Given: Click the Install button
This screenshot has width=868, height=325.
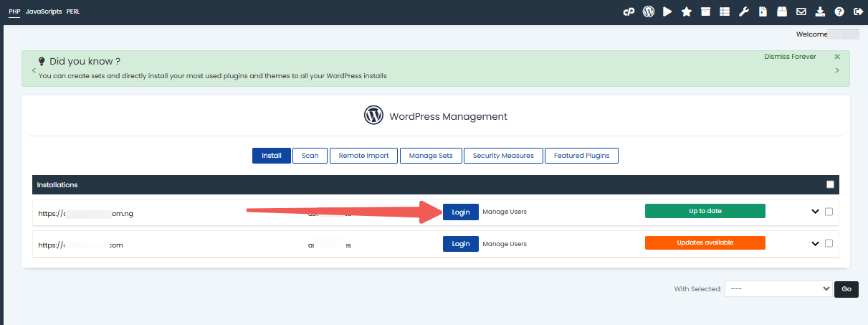Looking at the screenshot, I should (272, 156).
